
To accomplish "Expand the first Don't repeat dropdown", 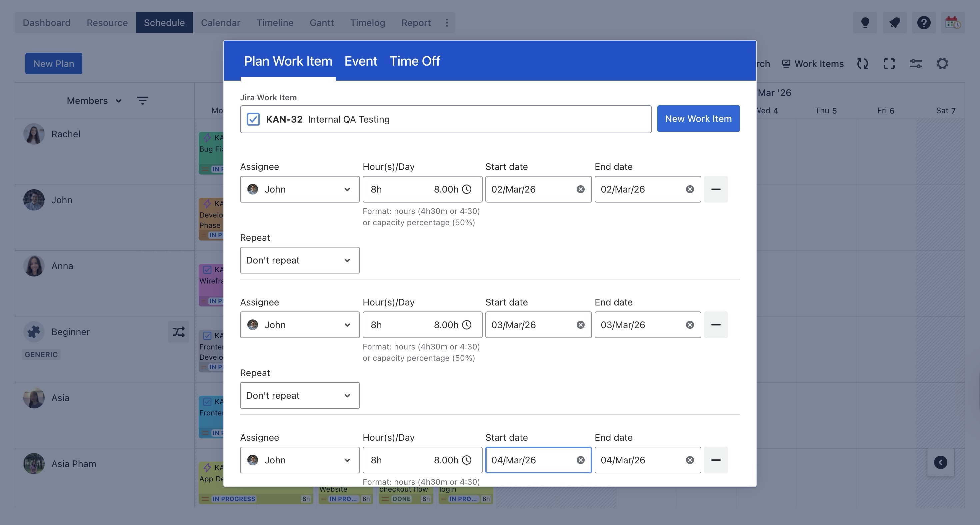I will [x=299, y=261].
